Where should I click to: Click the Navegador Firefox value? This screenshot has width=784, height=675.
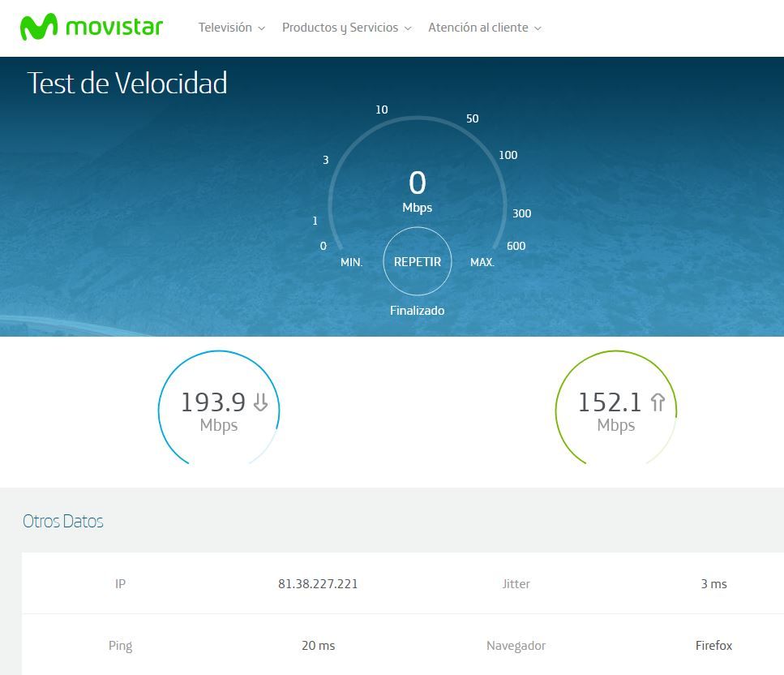point(713,646)
